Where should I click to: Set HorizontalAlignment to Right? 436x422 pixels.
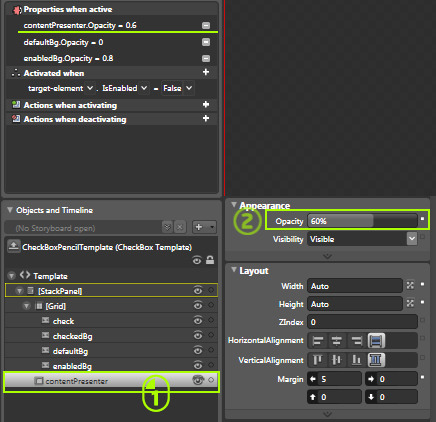click(x=356, y=341)
